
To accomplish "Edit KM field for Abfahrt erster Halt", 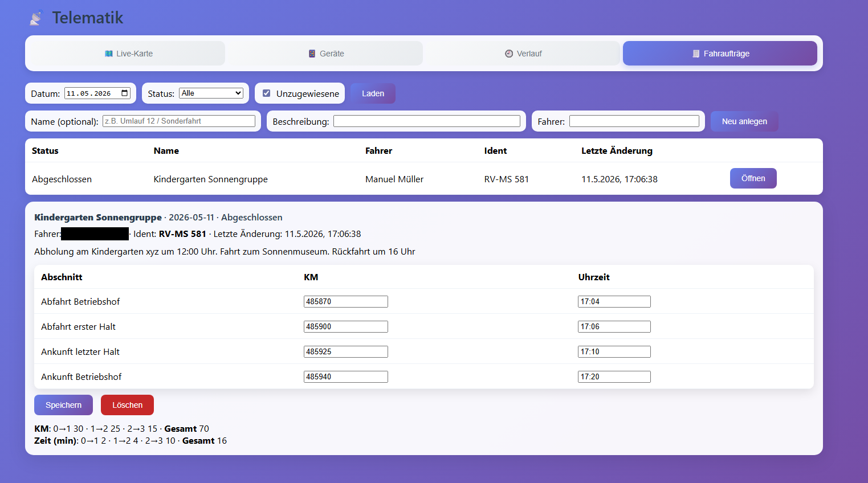I will [x=346, y=326].
